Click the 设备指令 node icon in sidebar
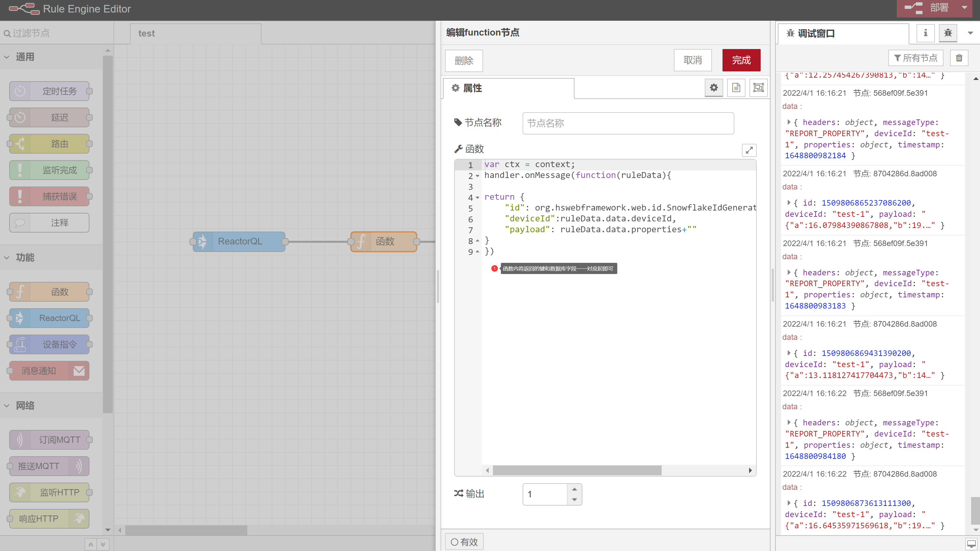 click(x=20, y=344)
